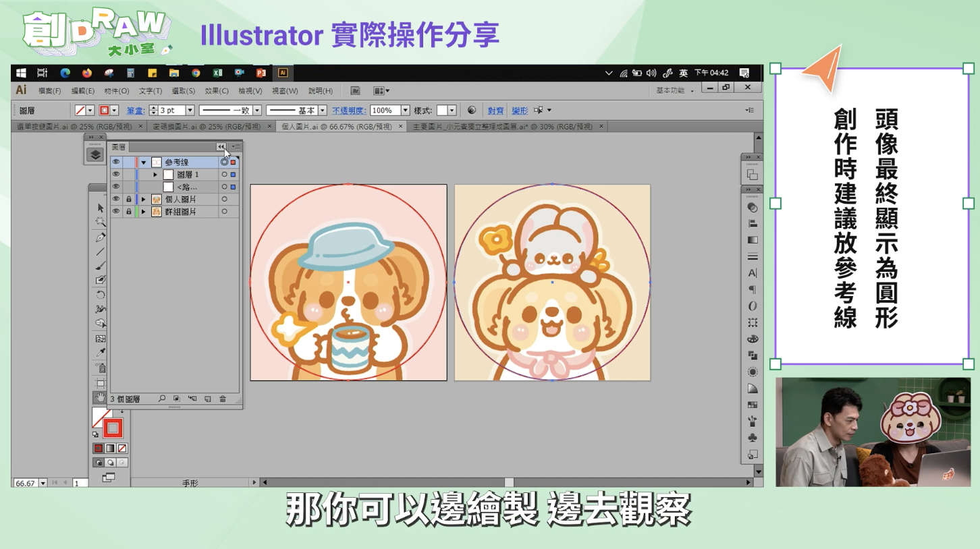Open the 基本 brush definition dropdown
This screenshot has height=549, width=980.
click(x=323, y=110)
